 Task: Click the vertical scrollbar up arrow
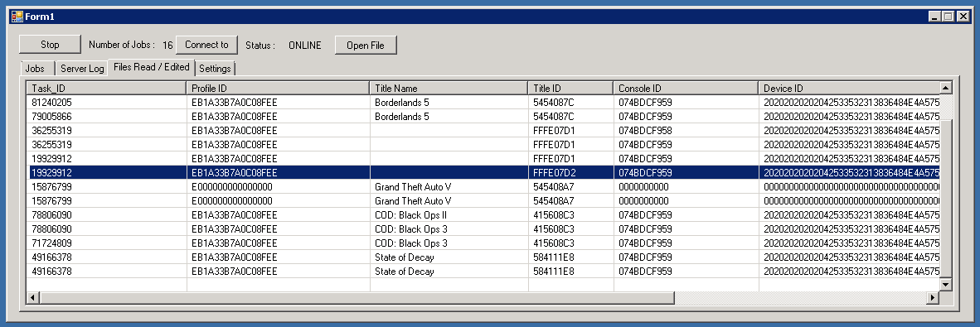pyautogui.click(x=946, y=88)
